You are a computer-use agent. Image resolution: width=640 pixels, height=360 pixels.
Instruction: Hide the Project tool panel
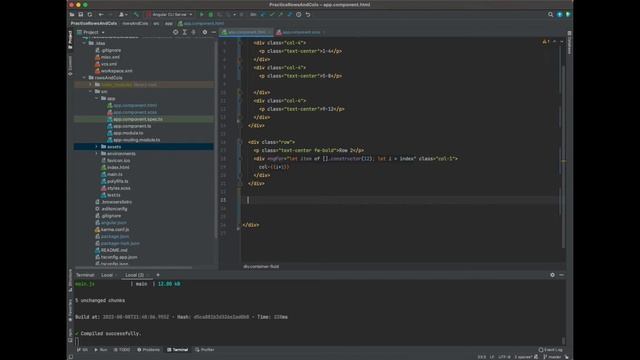point(213,32)
